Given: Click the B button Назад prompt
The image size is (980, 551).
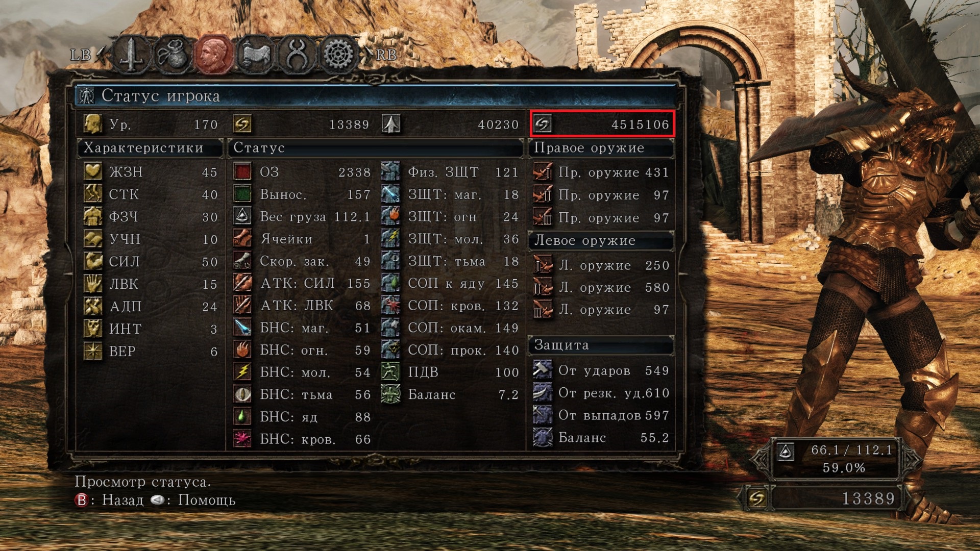Looking at the screenshot, I should 109,500.
